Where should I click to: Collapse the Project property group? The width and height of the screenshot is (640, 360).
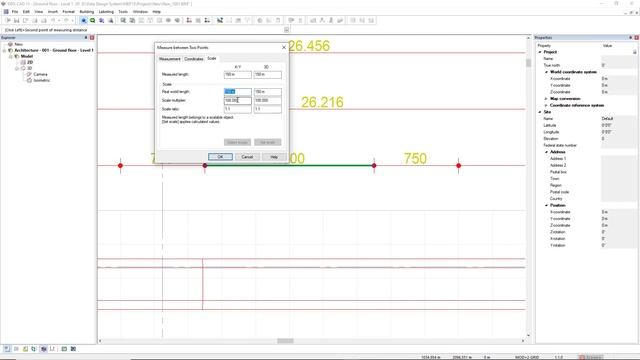pos(540,52)
